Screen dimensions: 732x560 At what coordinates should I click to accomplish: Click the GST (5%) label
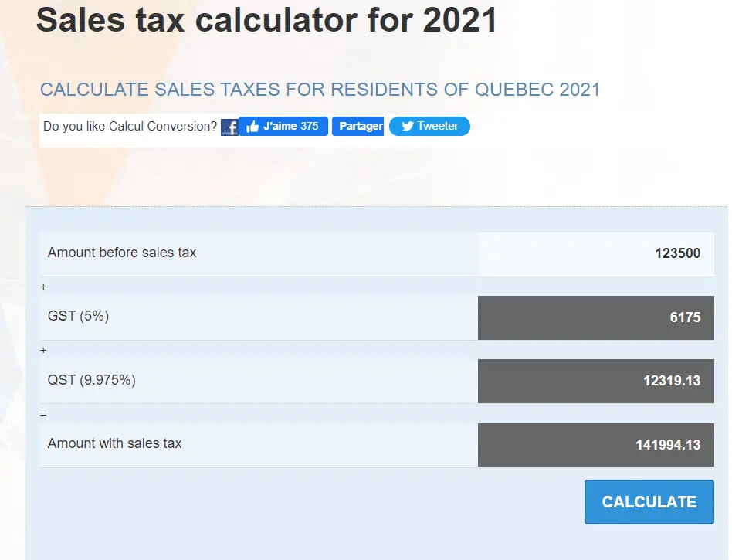click(x=78, y=316)
